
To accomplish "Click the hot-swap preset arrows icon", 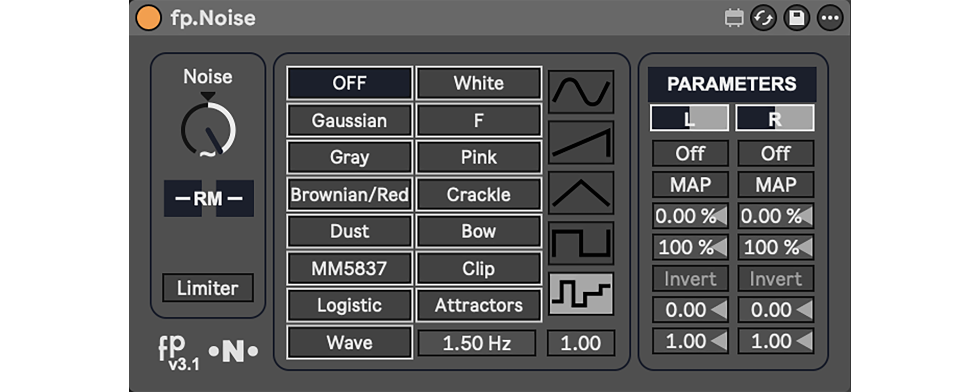I will (763, 19).
